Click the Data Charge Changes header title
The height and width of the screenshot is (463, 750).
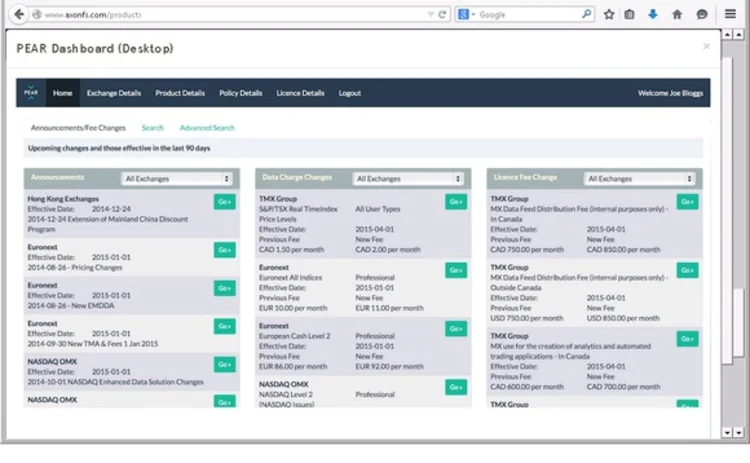297,177
